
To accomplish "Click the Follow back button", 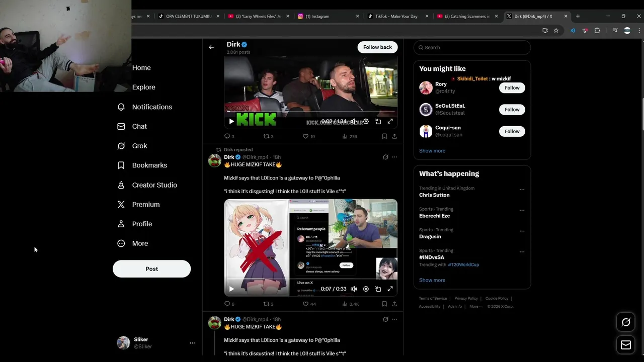I will pos(377,47).
